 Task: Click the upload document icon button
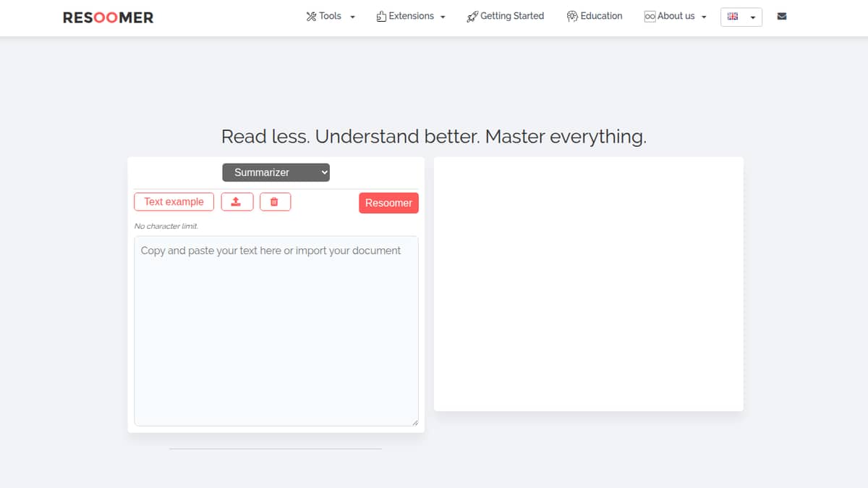[237, 202]
